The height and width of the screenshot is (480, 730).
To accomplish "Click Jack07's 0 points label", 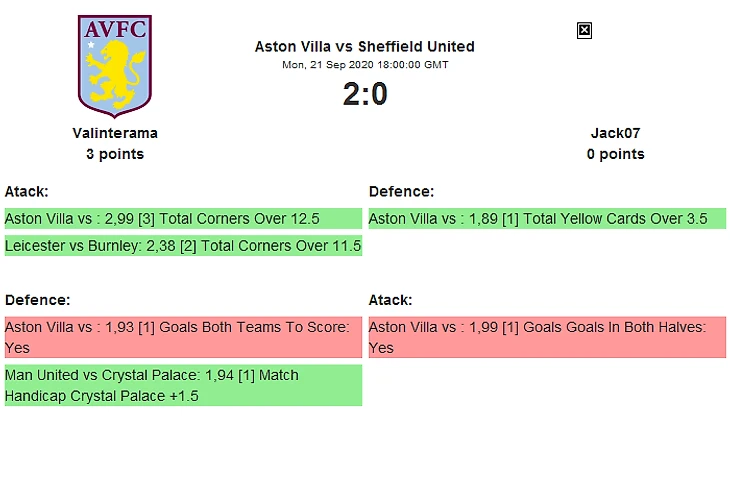I will click(615, 154).
